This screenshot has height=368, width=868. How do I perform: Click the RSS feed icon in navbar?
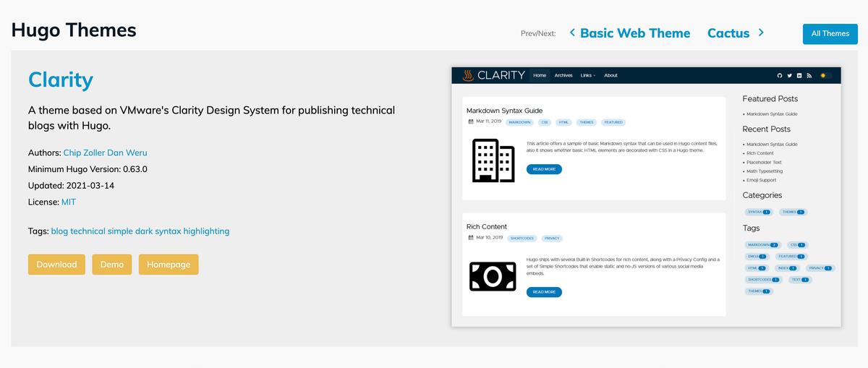pyautogui.click(x=810, y=75)
